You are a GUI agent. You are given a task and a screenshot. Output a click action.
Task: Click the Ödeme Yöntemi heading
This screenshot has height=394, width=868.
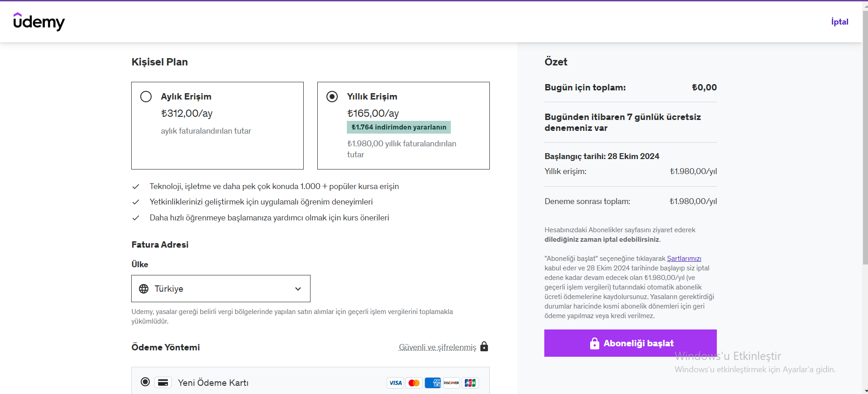(x=166, y=347)
